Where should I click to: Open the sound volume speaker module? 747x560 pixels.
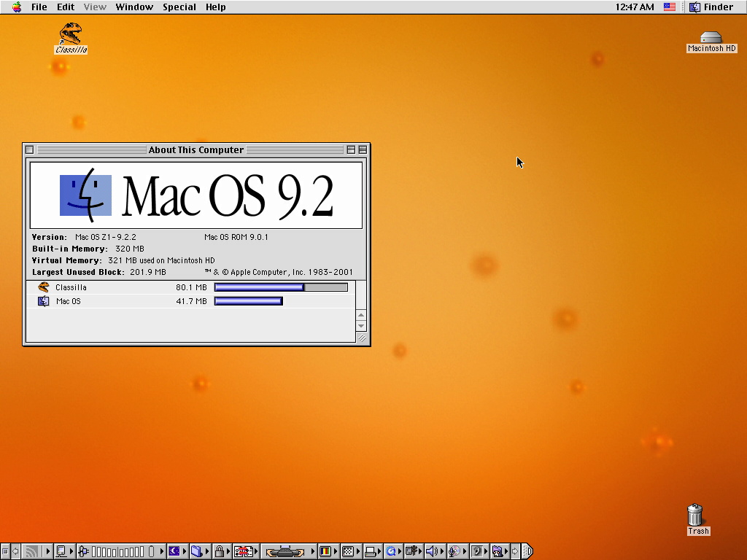click(431, 551)
